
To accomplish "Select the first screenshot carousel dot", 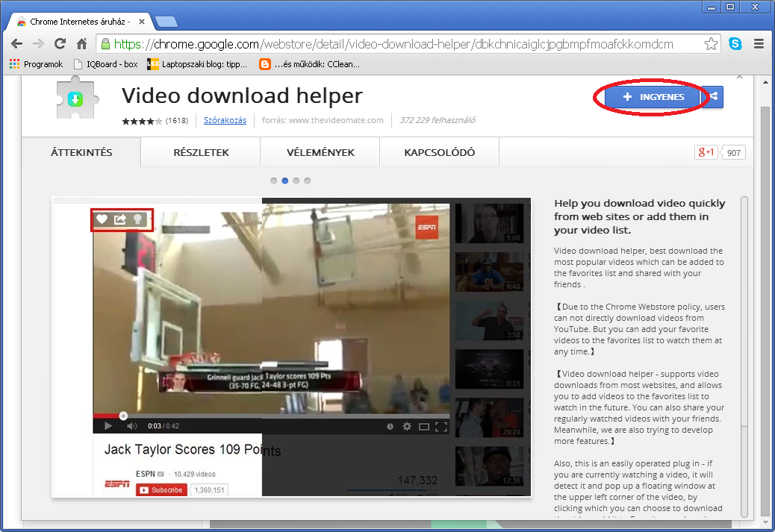I will pos(274,181).
